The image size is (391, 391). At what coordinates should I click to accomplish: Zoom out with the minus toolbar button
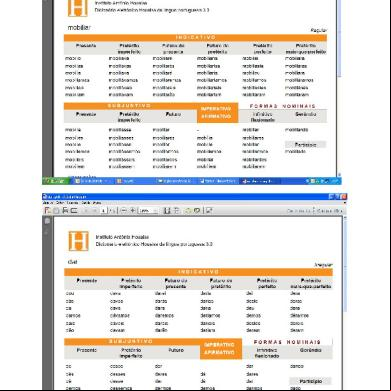123,210
